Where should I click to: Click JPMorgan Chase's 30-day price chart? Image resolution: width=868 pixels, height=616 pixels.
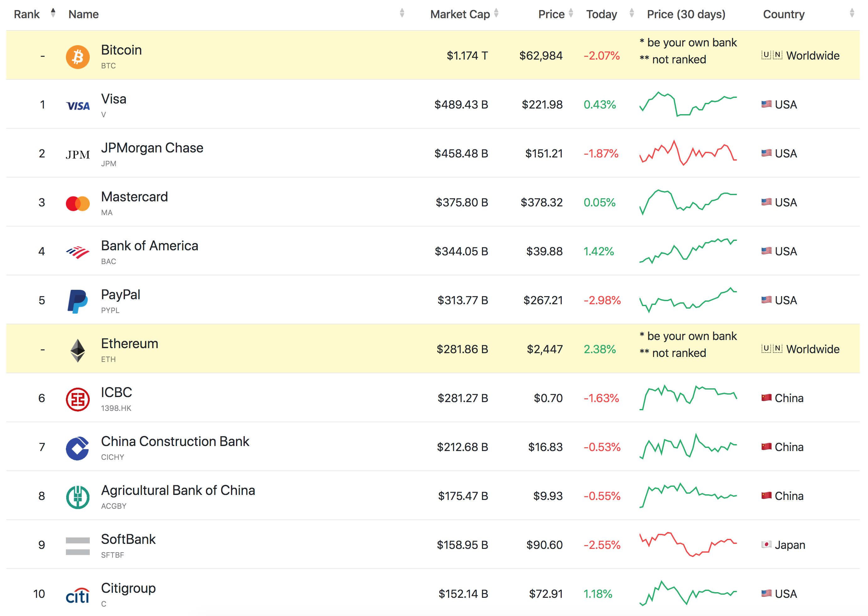pos(688,153)
